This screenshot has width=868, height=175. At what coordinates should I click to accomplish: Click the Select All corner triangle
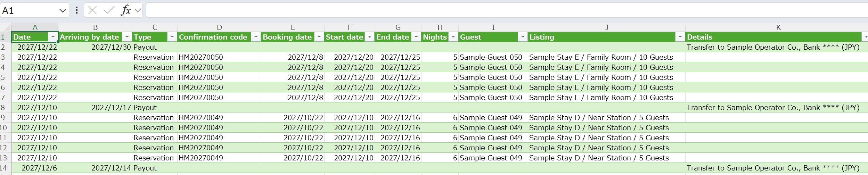tap(6, 27)
